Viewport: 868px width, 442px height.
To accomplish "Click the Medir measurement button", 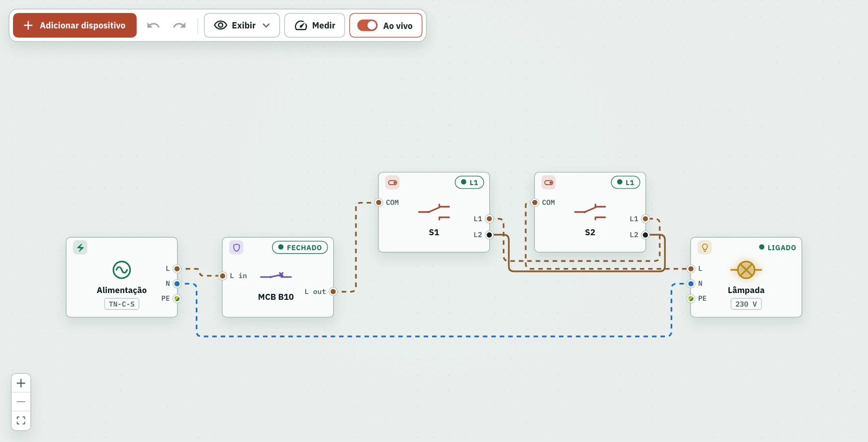I will click(314, 26).
